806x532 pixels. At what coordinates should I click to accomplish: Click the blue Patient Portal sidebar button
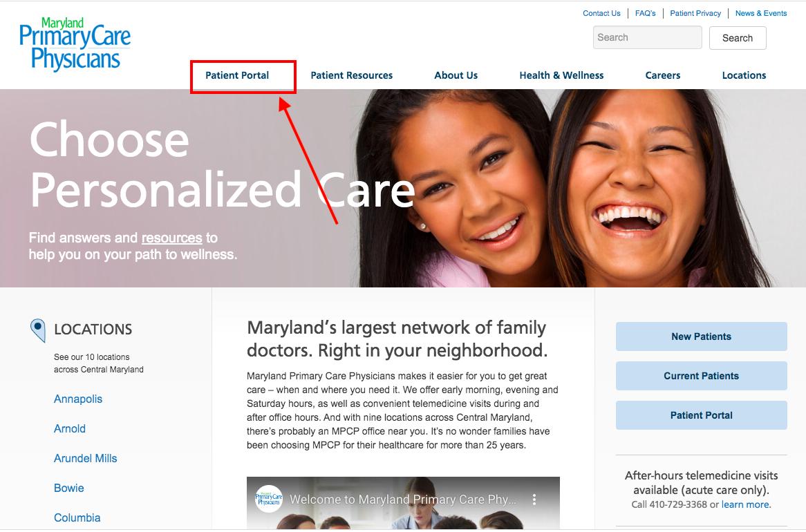(701, 415)
